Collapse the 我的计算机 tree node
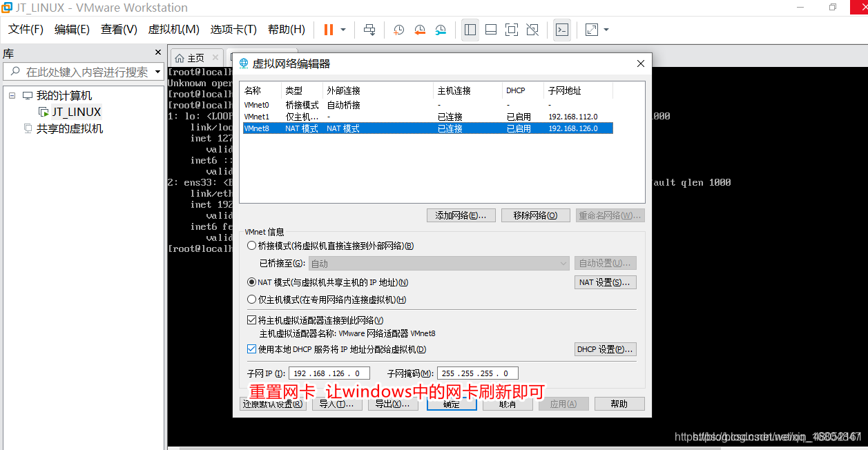This screenshot has width=868, height=450. tap(12, 95)
